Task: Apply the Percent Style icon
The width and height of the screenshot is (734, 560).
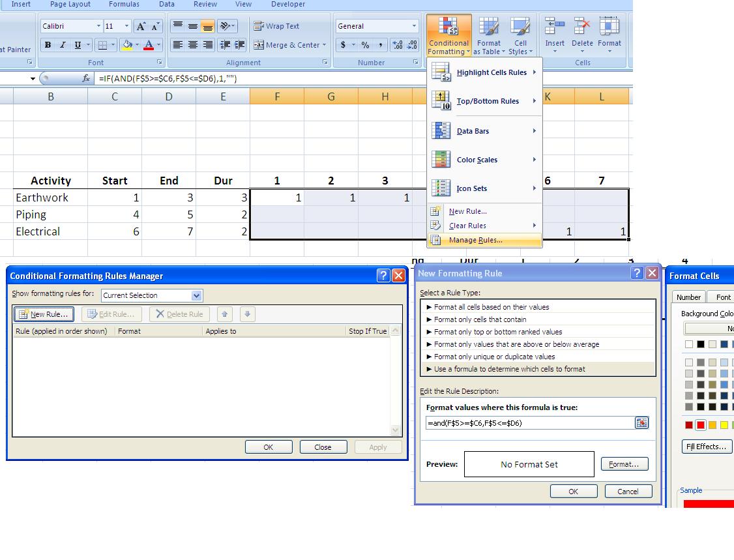Action: click(366, 45)
